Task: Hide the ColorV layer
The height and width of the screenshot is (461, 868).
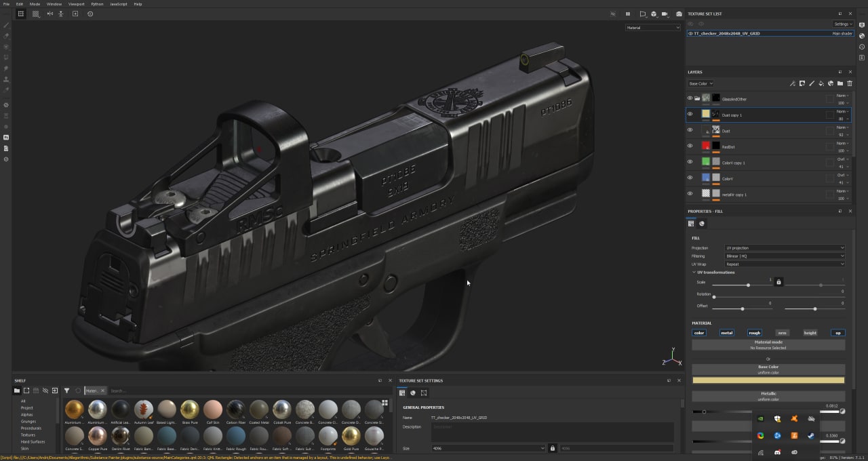Action: 690,178
